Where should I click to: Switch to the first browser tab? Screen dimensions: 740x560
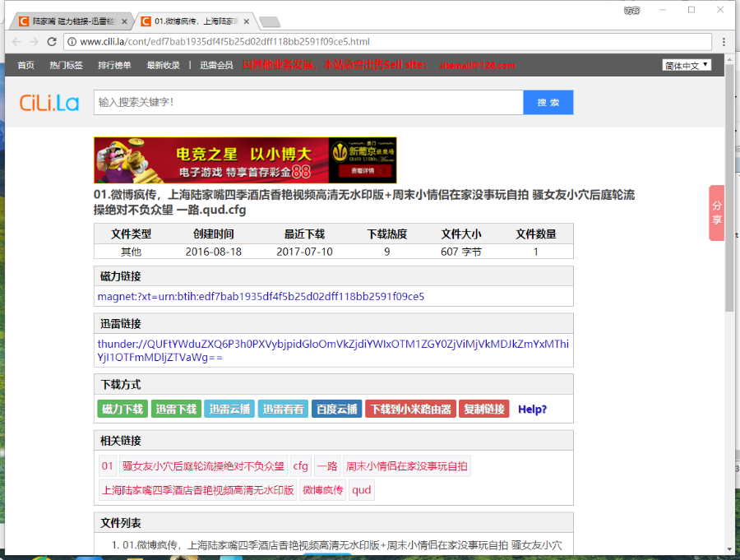pyautogui.click(x=72, y=21)
